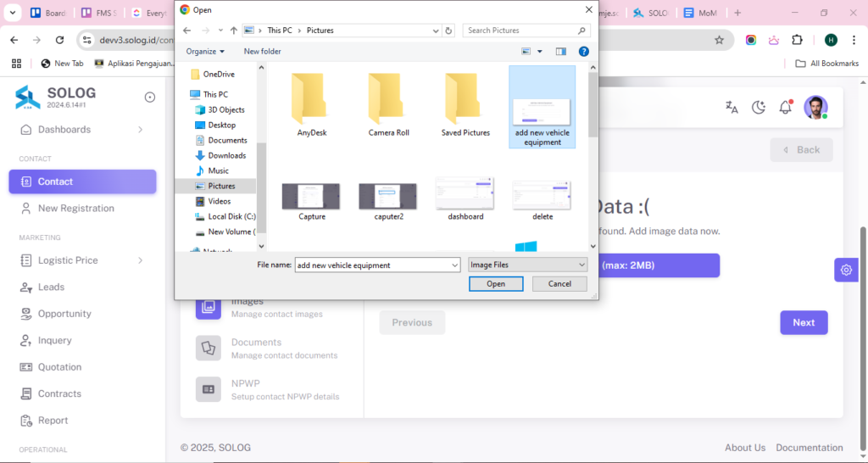Select the 'add new vehicle equipment' image
This screenshot has height=463, width=868.
[x=542, y=107]
